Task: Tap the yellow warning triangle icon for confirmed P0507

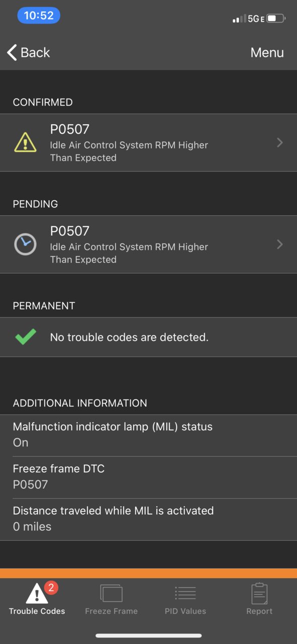Action: point(25,142)
